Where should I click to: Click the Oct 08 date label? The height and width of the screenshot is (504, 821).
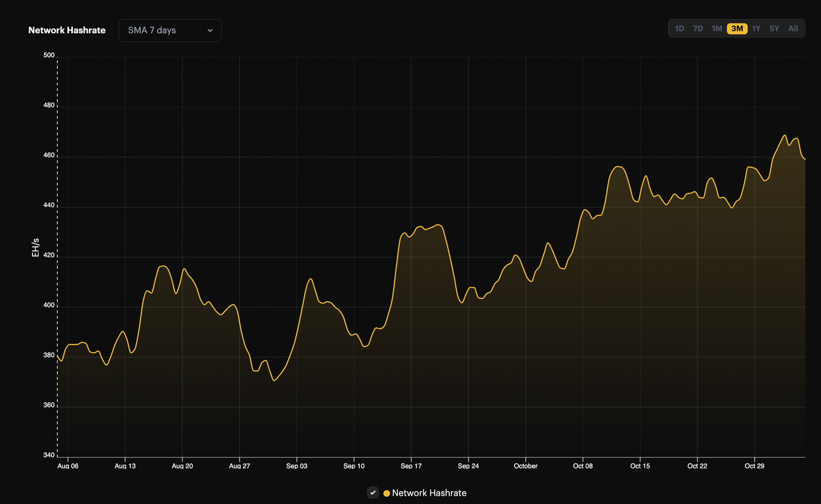[583, 466]
